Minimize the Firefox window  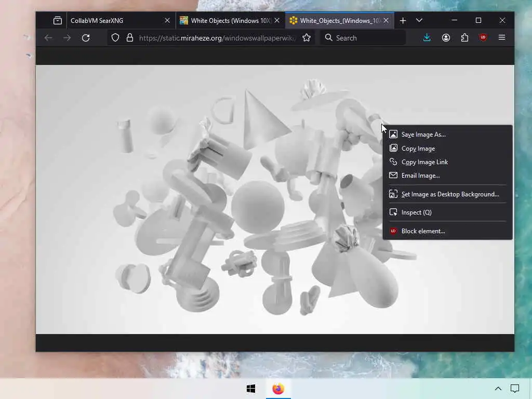(455, 20)
